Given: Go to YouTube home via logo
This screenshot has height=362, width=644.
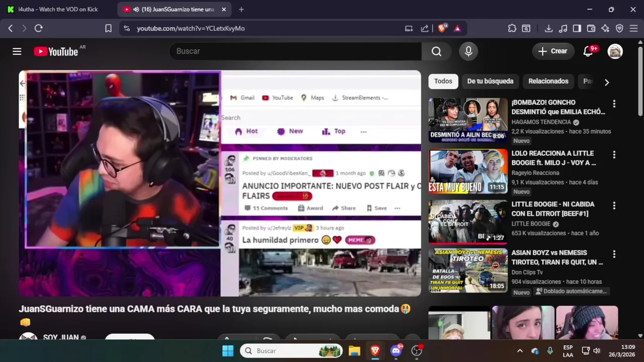Looking at the screenshot, I should (55, 51).
